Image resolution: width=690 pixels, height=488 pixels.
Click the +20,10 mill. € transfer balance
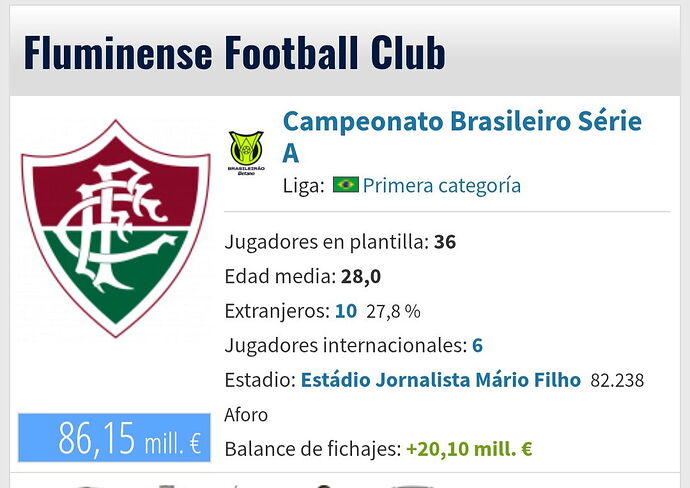pyautogui.click(x=469, y=449)
